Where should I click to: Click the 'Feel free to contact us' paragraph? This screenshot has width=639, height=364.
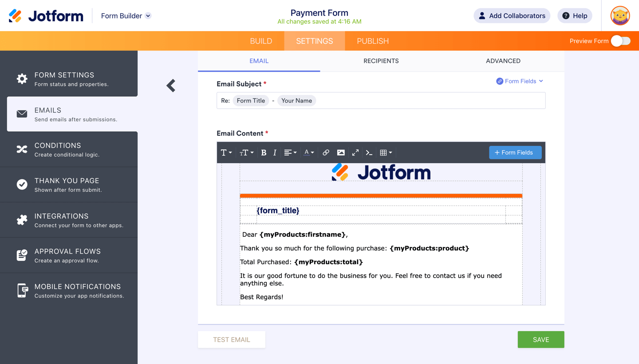click(371, 279)
